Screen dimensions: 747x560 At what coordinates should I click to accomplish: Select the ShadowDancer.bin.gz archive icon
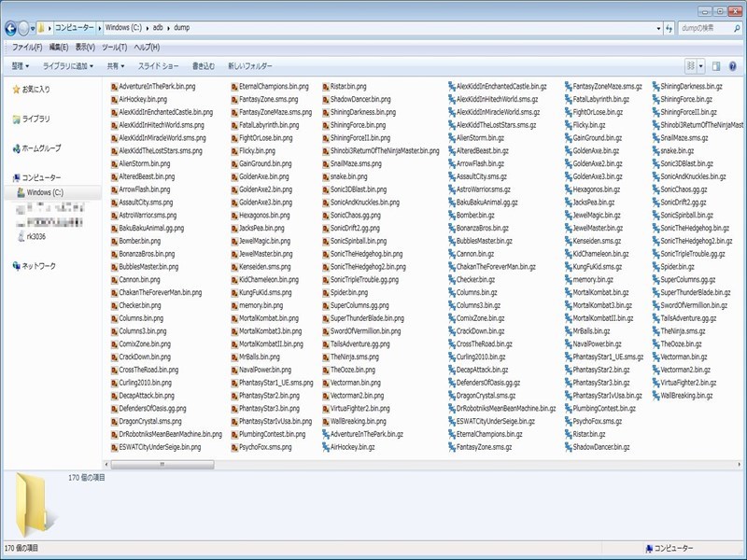point(569,447)
